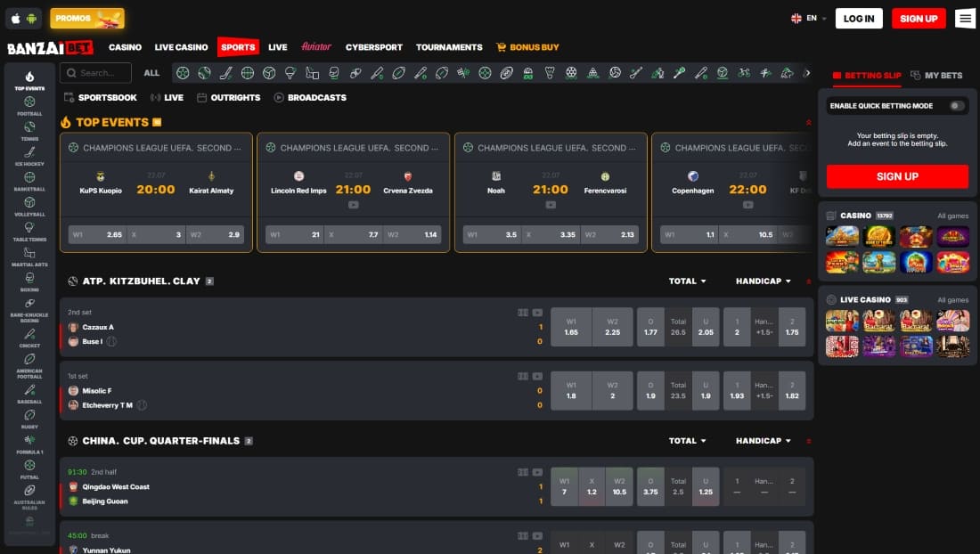
Task: Open handicap +1.5 selector in Cazaux A row
Action: tap(764, 327)
